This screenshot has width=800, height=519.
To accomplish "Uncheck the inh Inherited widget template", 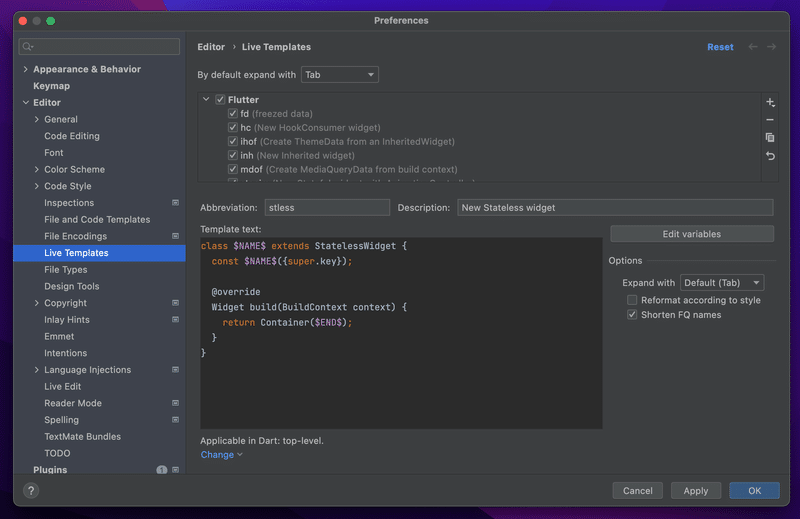I will point(233,155).
